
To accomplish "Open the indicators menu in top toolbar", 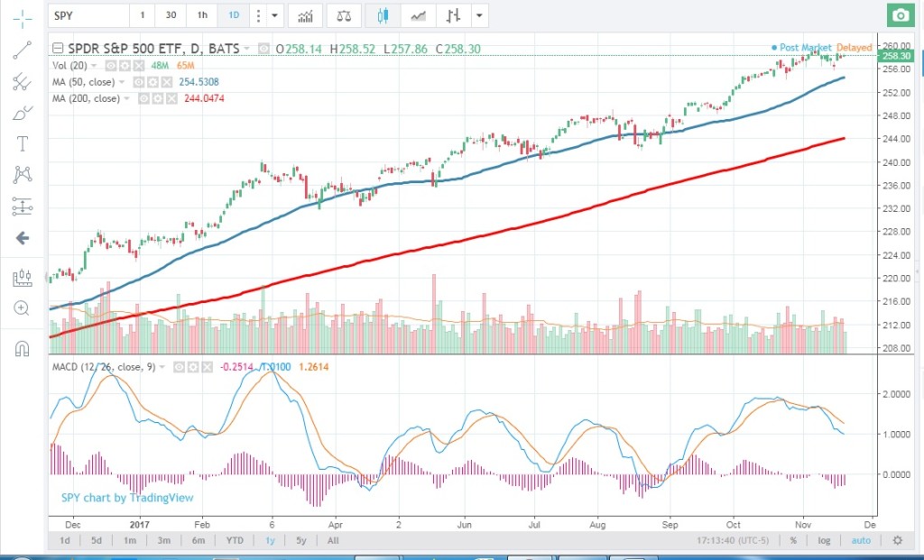I will tap(307, 15).
